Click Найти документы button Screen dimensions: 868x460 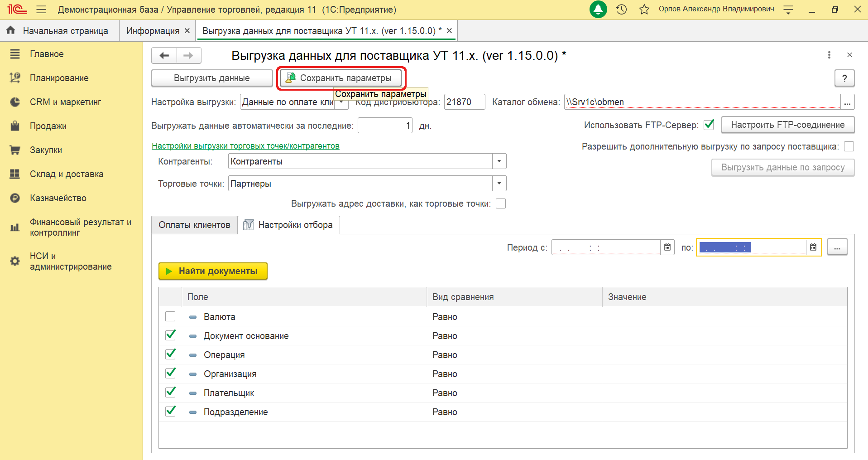[x=213, y=271]
